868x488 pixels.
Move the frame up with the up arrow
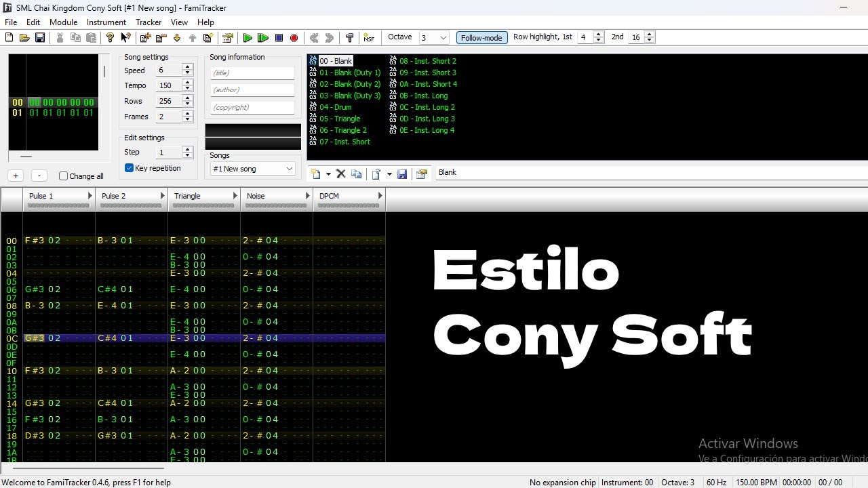pyautogui.click(x=193, y=38)
